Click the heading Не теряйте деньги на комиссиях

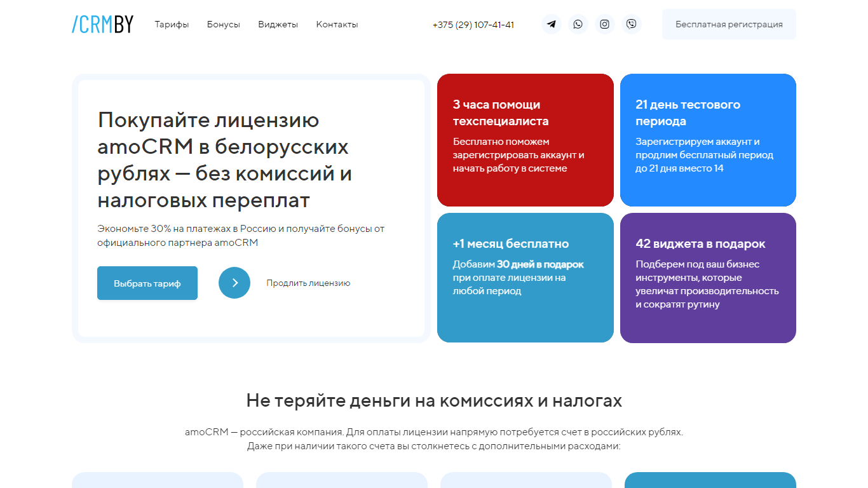[434, 401]
